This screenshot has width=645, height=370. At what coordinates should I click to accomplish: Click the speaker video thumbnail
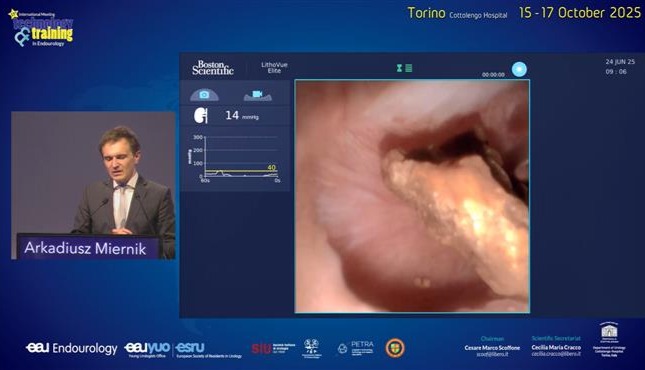point(93,185)
